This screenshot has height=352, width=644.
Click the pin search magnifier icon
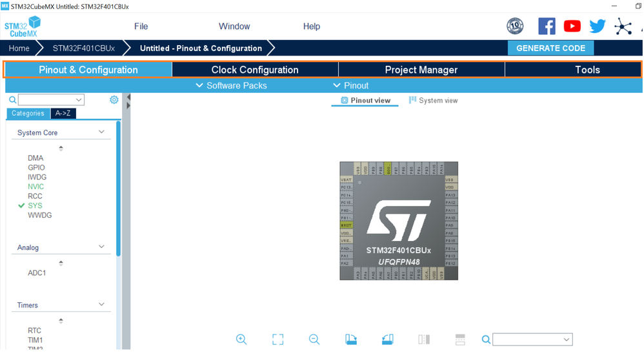click(486, 339)
